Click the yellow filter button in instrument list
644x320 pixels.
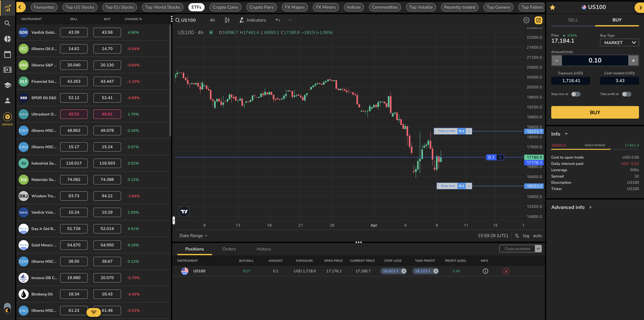tap(94, 312)
